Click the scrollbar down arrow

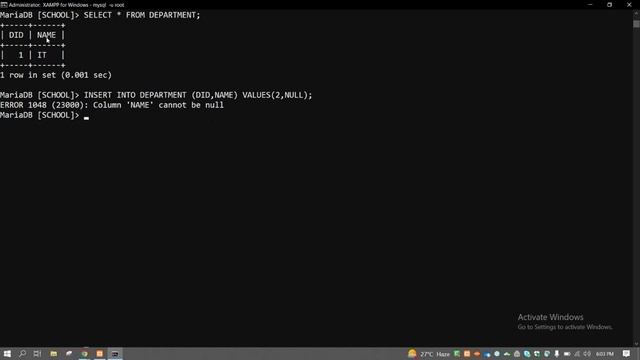coord(636,344)
